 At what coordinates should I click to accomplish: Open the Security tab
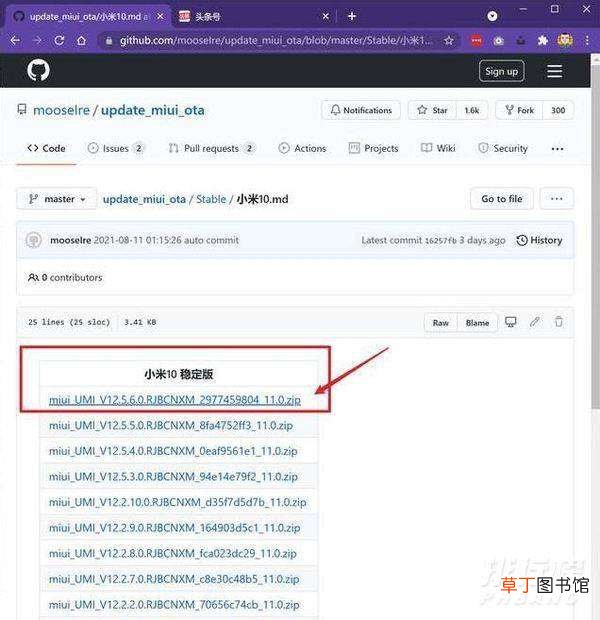[x=503, y=149]
